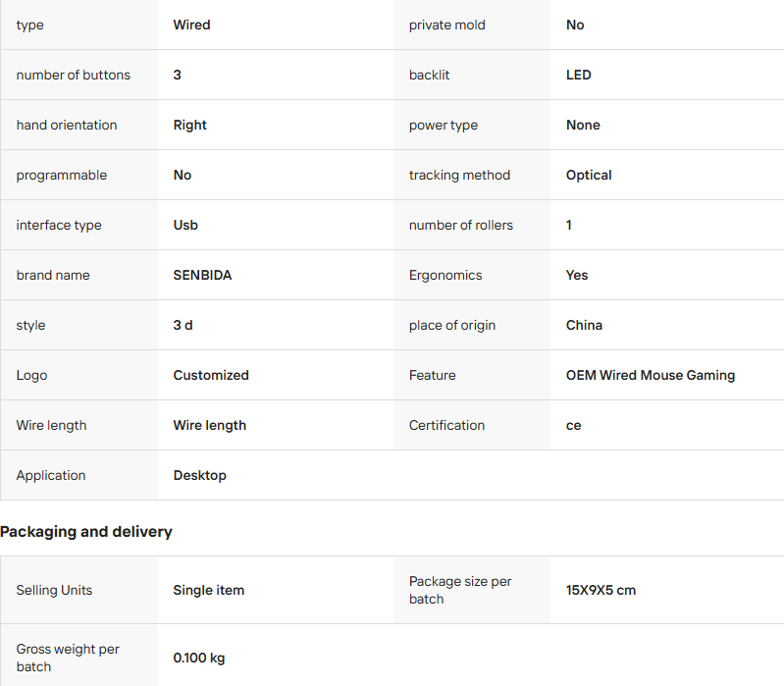Viewport: 784px width, 686px height.
Task: Click the 'number of rollers' attribute label
Action: coord(460,226)
